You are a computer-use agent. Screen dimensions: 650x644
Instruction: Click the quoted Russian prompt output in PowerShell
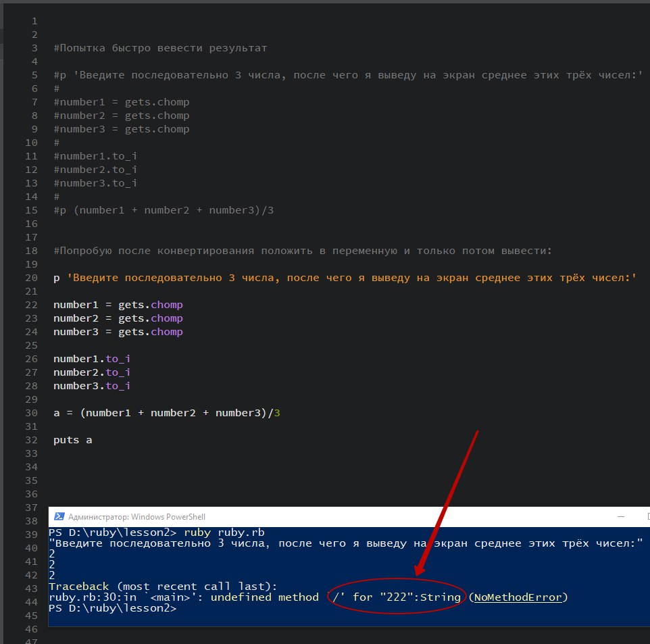click(x=346, y=543)
